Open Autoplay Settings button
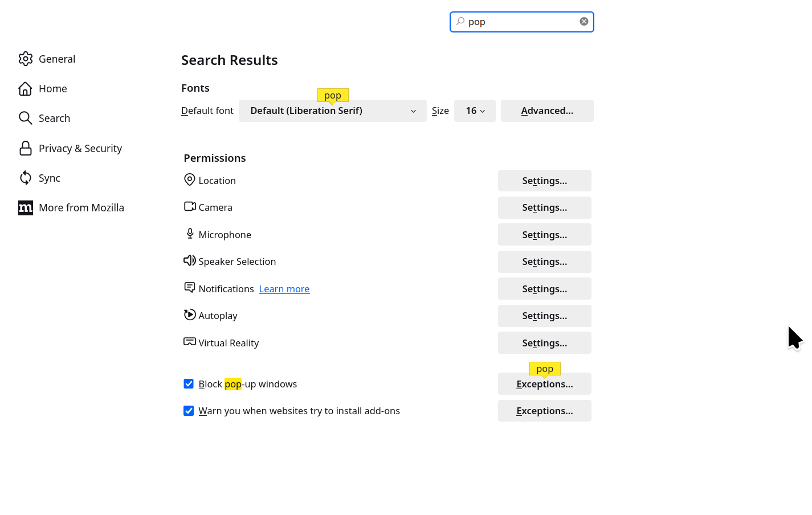This screenshot has width=812, height=515. point(545,316)
